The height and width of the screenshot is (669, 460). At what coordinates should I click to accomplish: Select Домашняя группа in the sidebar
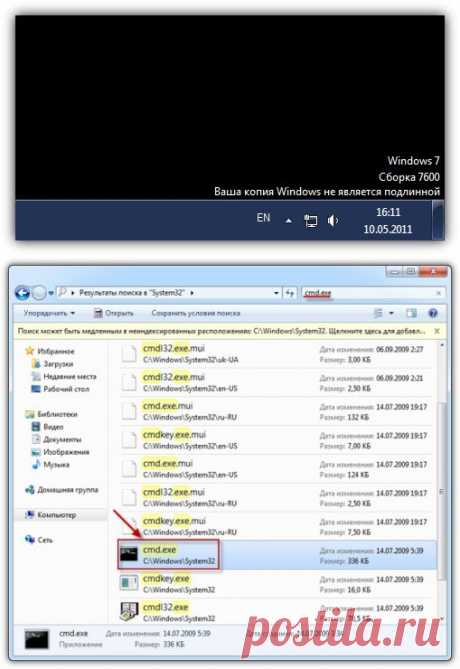point(67,489)
